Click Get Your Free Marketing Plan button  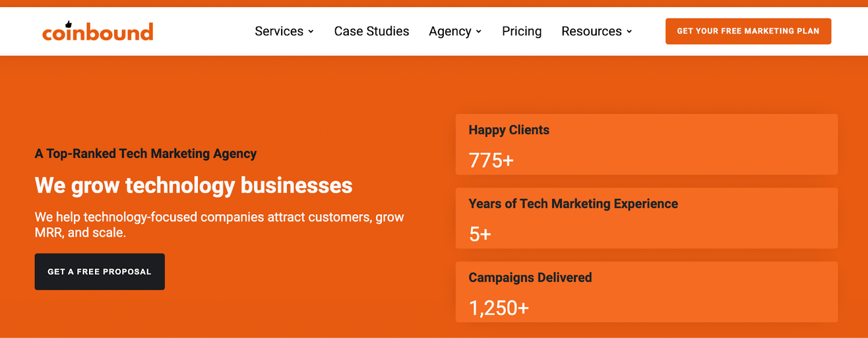click(748, 31)
